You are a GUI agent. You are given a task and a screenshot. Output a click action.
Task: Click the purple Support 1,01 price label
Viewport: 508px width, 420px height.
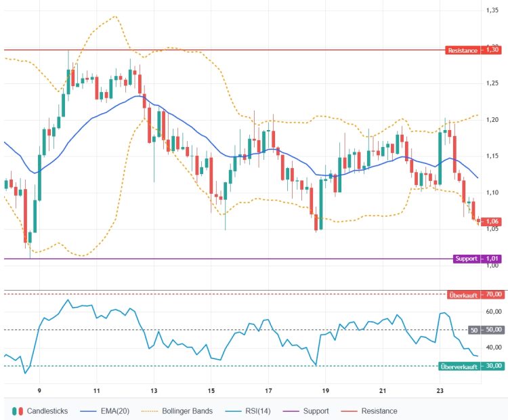(478, 259)
